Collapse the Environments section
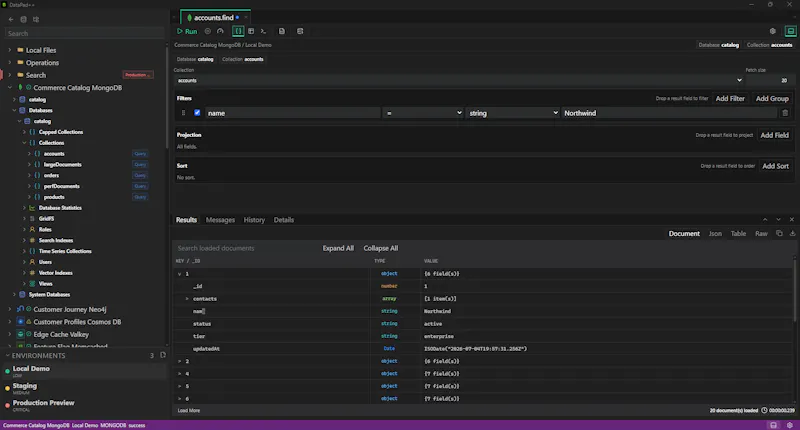800x430 pixels. tap(8, 355)
